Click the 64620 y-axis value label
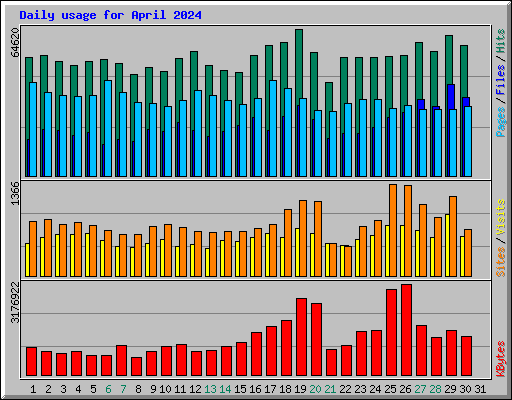 (x=15, y=43)
